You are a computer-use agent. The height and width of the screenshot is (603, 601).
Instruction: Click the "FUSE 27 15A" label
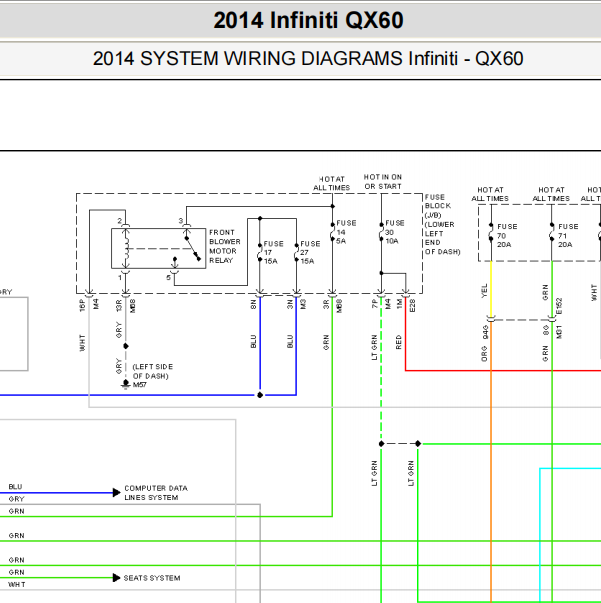[x=310, y=253]
